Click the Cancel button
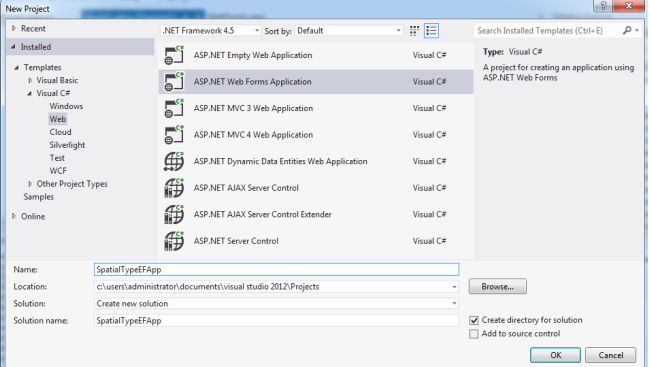 coord(610,355)
